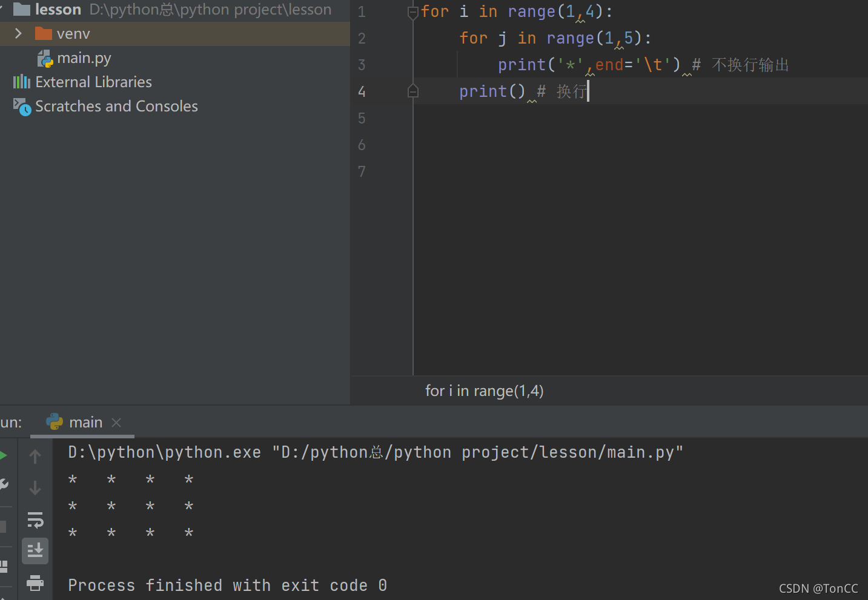Click the main.py Python file icon

tap(45, 59)
